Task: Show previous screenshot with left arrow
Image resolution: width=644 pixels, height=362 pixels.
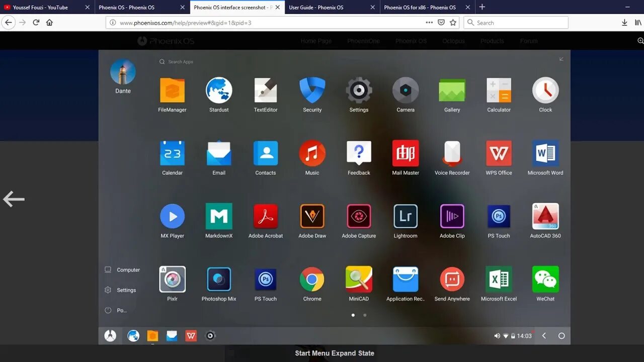Action: [x=14, y=199]
